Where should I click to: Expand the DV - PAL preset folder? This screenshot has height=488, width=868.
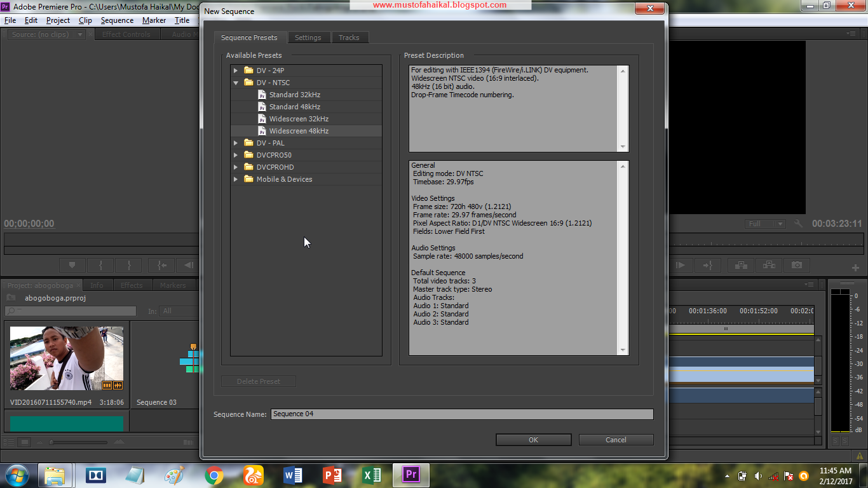[236, 143]
